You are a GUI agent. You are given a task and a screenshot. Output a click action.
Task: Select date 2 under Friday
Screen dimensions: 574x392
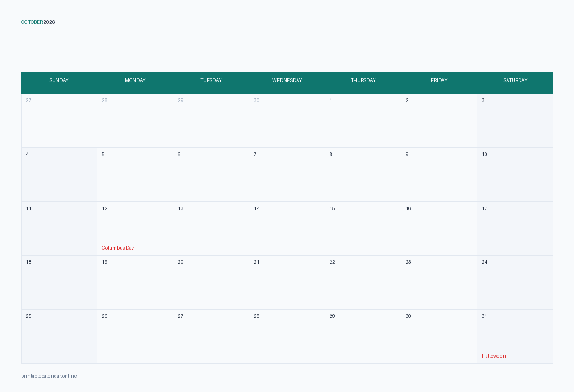407,100
